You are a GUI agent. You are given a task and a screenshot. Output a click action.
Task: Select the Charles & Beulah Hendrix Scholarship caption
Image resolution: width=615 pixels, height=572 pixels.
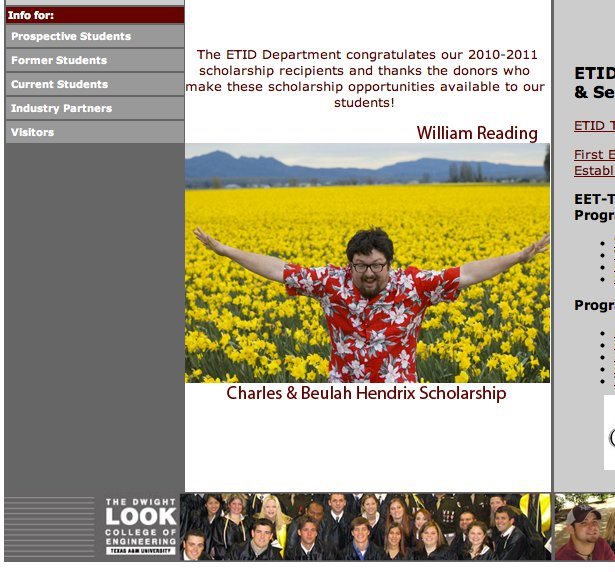(x=366, y=393)
